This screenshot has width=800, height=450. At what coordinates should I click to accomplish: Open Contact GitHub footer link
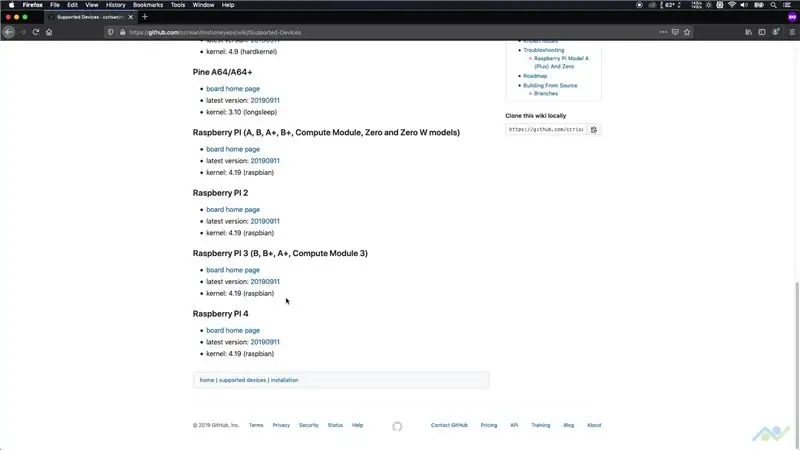coord(449,425)
